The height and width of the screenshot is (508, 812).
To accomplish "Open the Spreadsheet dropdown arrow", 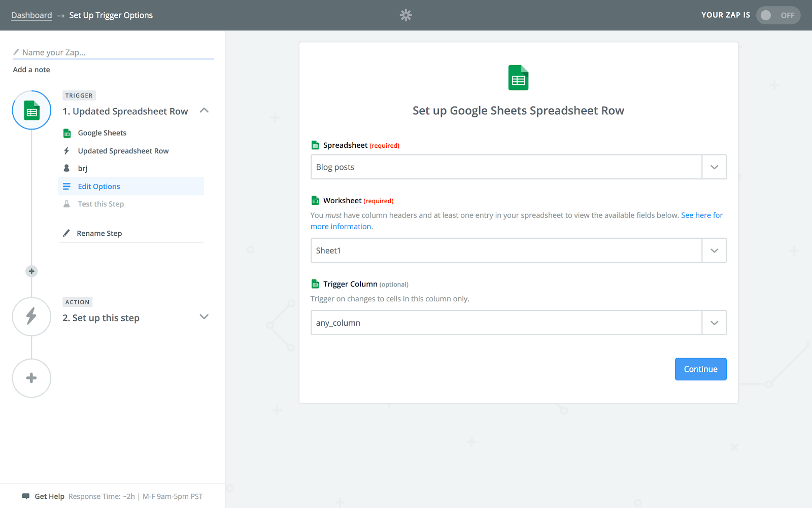I will (x=714, y=167).
